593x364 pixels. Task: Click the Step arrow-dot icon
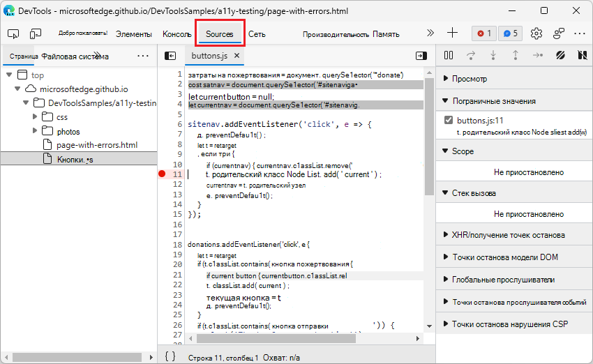(538, 56)
